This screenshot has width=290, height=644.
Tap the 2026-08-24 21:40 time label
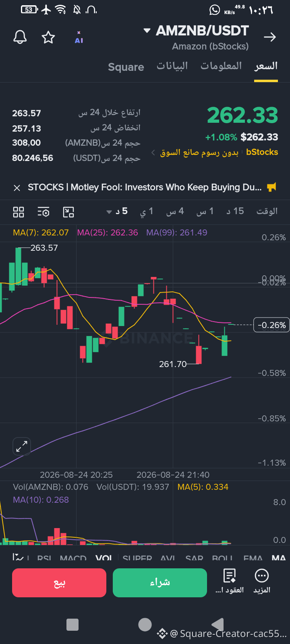pos(173,475)
